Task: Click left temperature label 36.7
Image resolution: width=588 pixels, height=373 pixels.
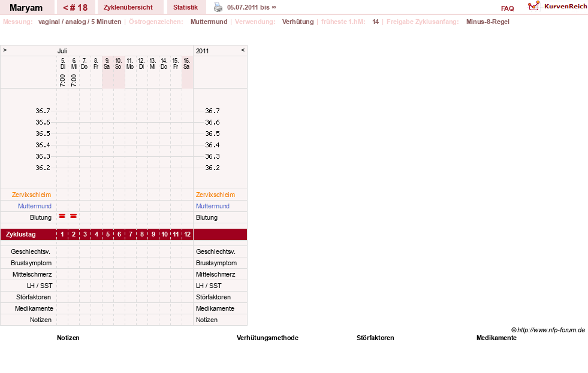Action: coord(43,111)
